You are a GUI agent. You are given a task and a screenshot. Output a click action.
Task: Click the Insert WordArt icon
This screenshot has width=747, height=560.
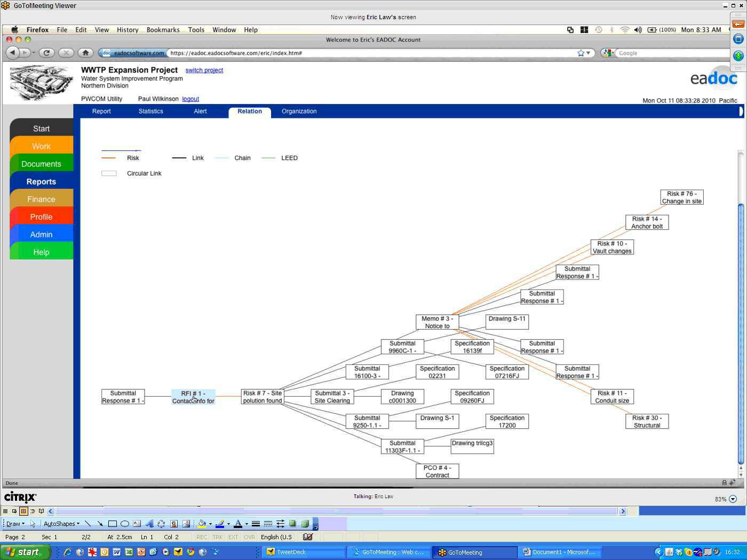[149, 524]
